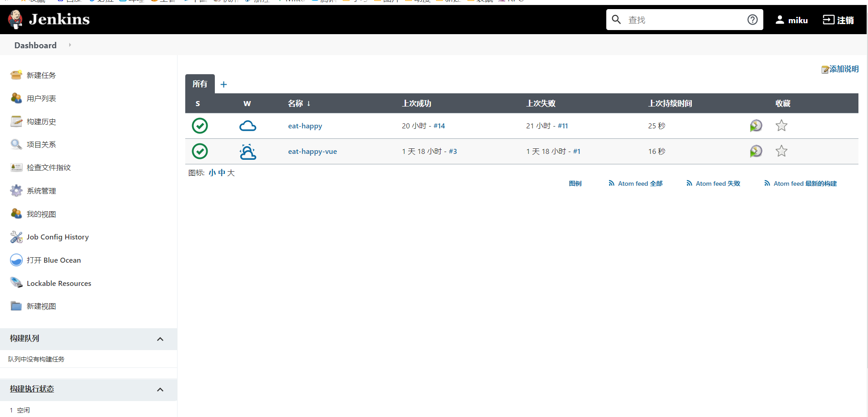The height and width of the screenshot is (417, 868).
Task: Click success status icon for eat-happy-vue
Action: tap(200, 151)
